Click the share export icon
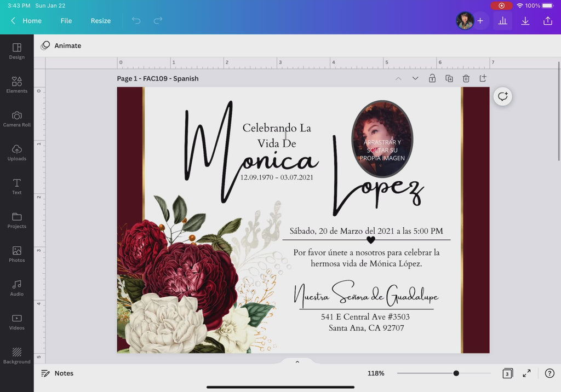This screenshot has height=392, width=561. point(547,21)
